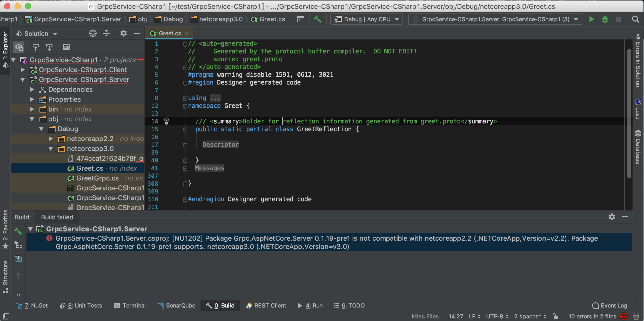Open the Event Log
This screenshot has width=644, height=321.
point(609,305)
